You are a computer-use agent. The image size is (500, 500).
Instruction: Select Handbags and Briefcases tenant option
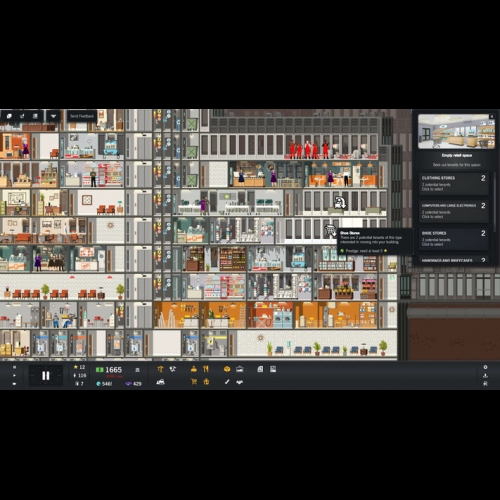[x=454, y=260]
